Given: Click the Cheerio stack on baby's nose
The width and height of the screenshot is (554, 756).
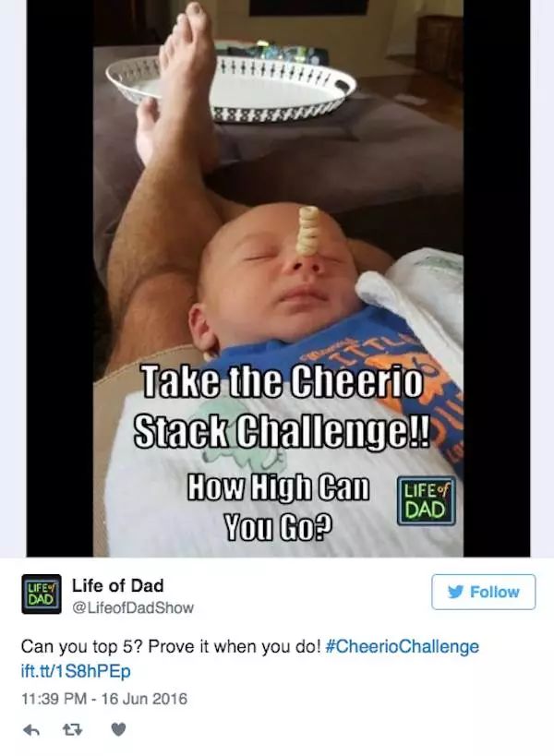Looking at the screenshot, I should tap(307, 231).
